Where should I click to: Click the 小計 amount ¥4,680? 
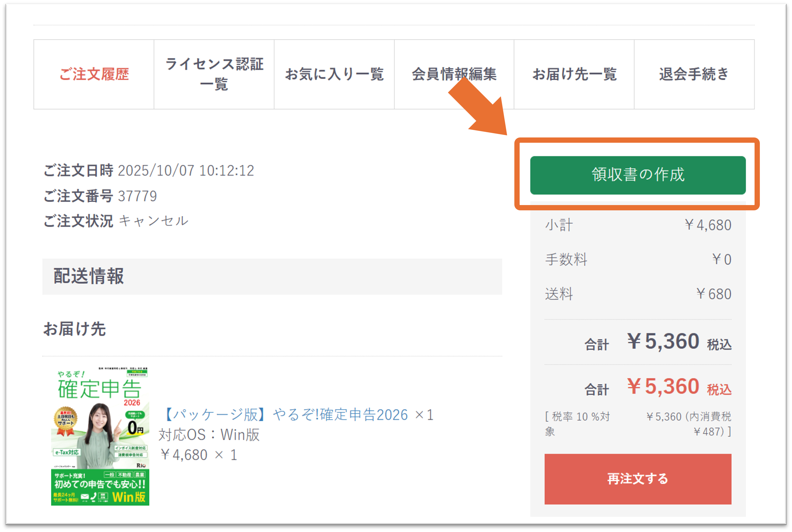click(x=708, y=225)
